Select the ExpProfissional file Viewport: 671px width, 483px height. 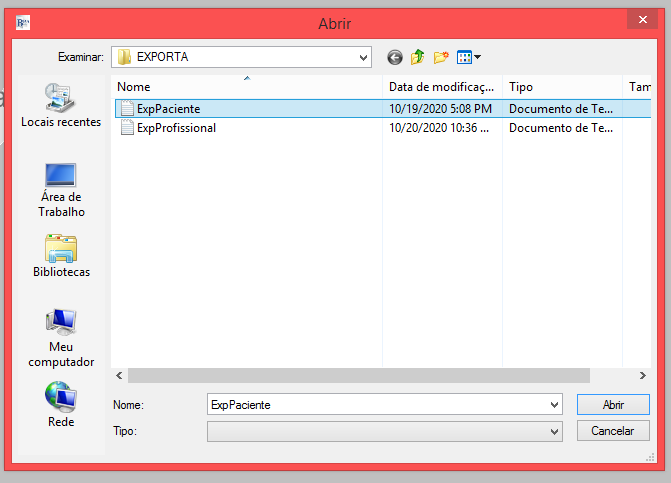[176, 128]
